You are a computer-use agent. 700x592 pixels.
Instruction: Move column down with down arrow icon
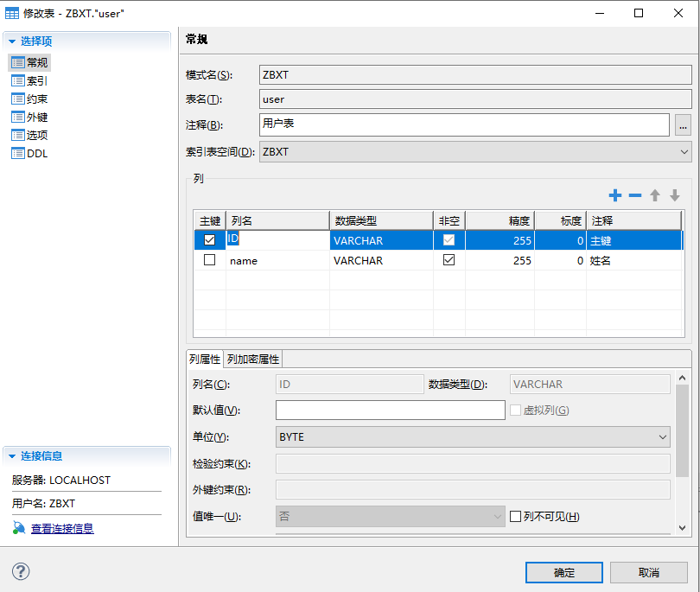point(675,195)
